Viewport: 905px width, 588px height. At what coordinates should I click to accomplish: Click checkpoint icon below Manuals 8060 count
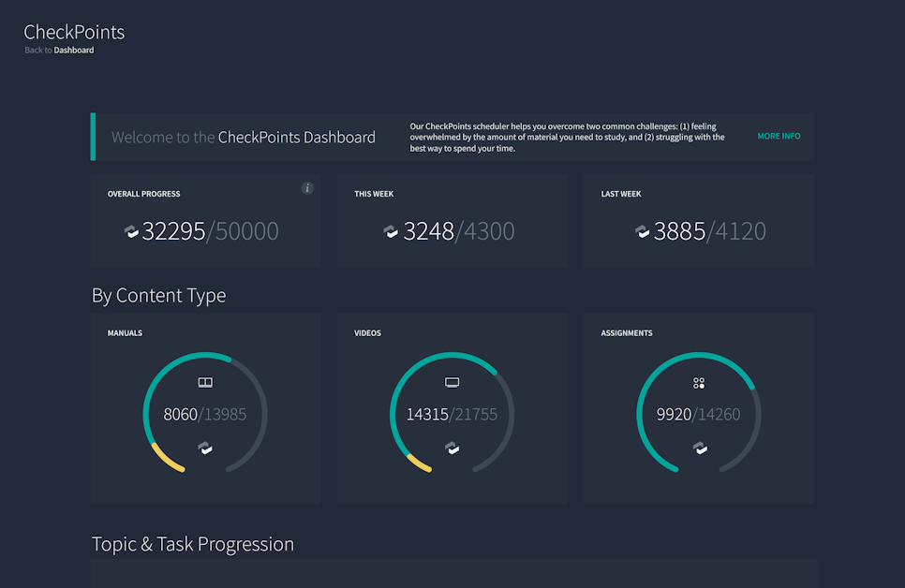(205, 448)
